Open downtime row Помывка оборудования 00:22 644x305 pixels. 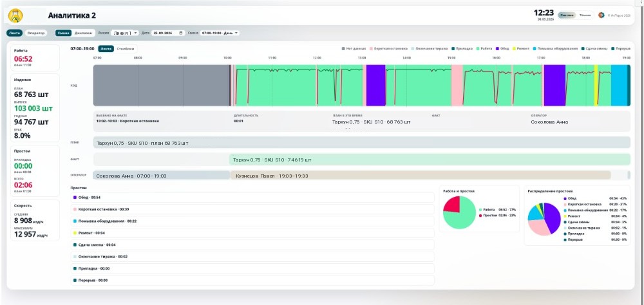pos(252,221)
